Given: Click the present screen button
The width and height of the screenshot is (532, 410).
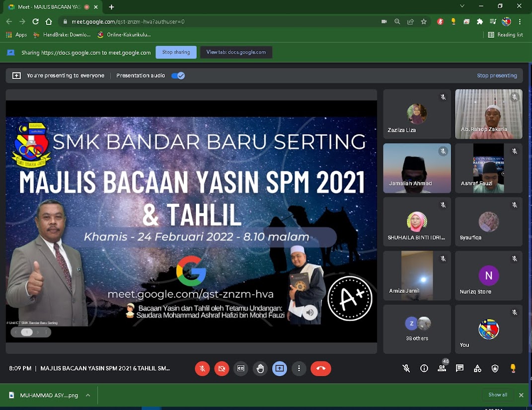Looking at the screenshot, I should click(x=280, y=369).
